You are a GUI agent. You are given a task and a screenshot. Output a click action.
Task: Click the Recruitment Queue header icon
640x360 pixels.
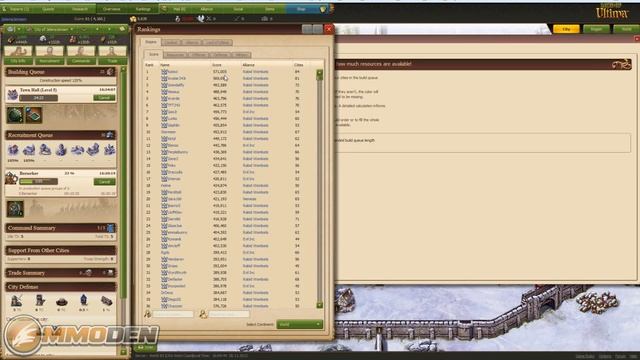click(110, 135)
